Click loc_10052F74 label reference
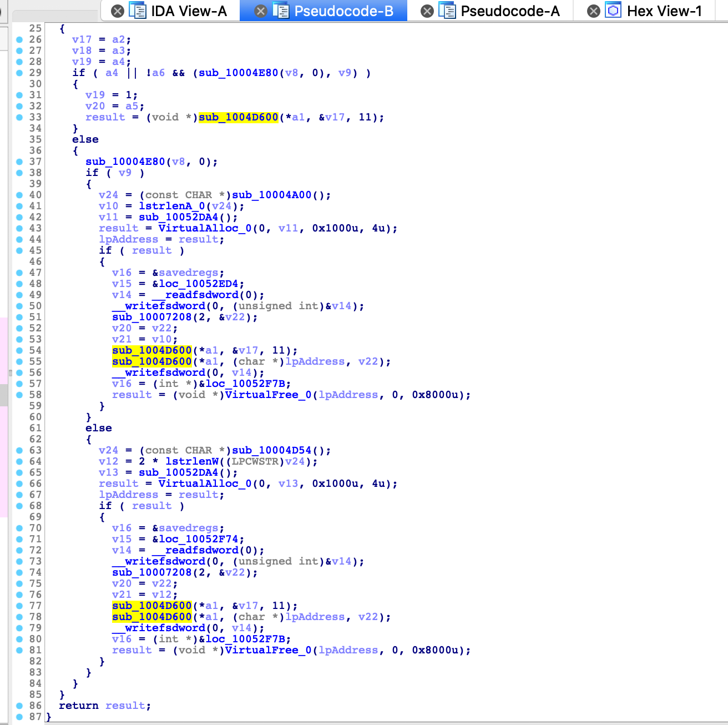This screenshot has height=725, width=728. [199, 539]
